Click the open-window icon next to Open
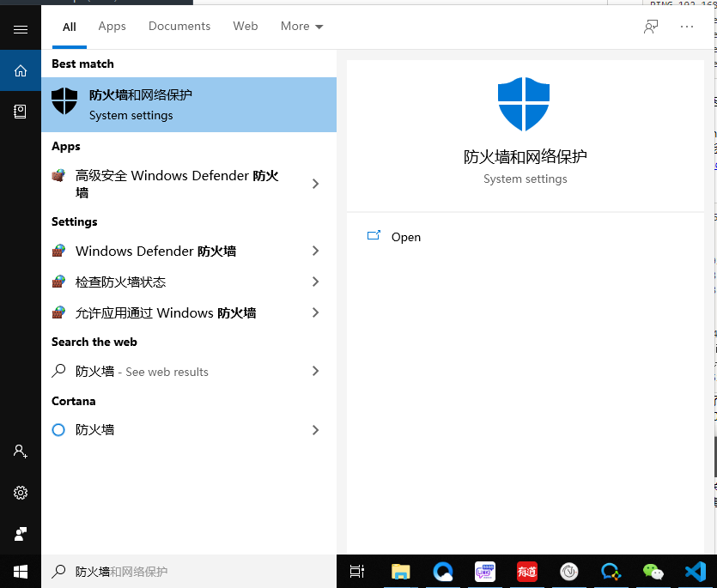 374,235
